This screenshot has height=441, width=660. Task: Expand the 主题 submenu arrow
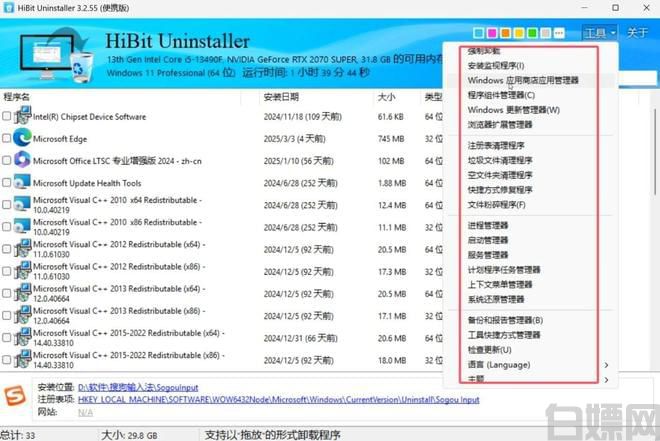(606, 380)
